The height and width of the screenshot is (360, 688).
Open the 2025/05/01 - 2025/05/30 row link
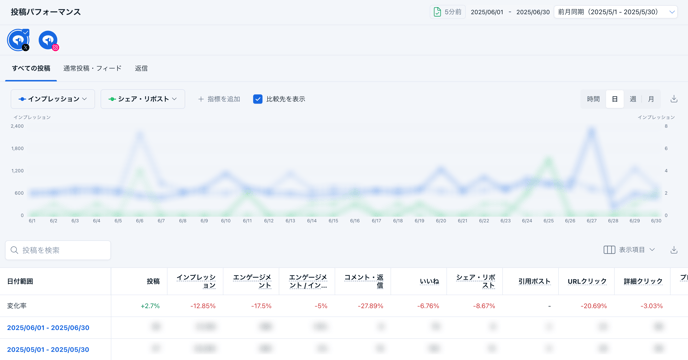(x=48, y=349)
